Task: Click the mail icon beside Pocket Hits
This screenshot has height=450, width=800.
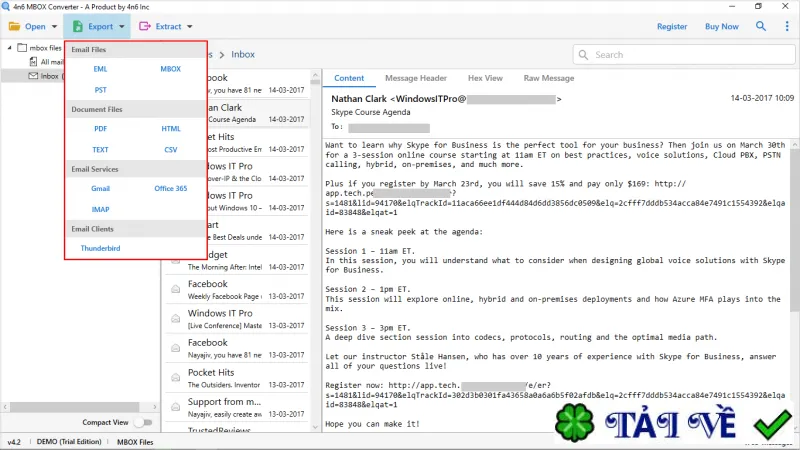Action: pos(176,378)
